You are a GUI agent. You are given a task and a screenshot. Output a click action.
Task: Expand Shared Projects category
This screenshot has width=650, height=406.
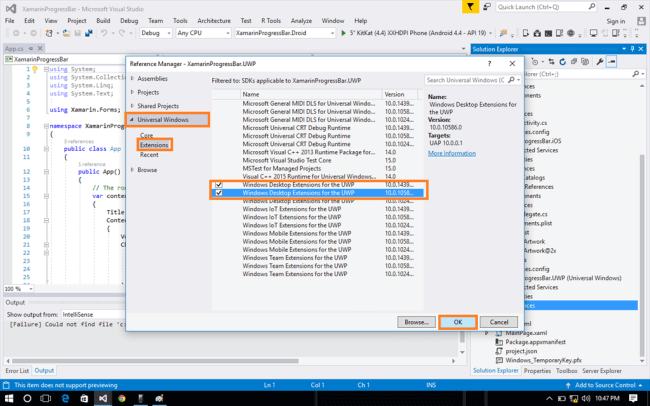[132, 106]
